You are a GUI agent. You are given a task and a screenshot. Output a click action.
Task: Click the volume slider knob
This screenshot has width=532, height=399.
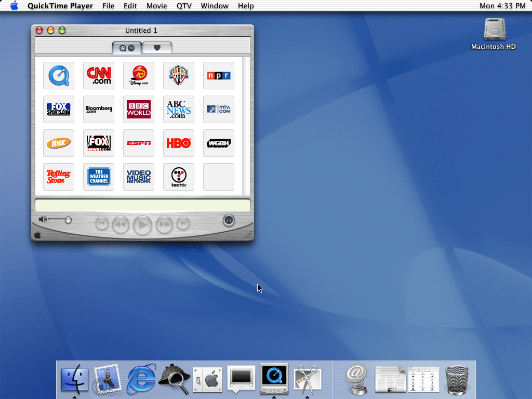[68, 220]
